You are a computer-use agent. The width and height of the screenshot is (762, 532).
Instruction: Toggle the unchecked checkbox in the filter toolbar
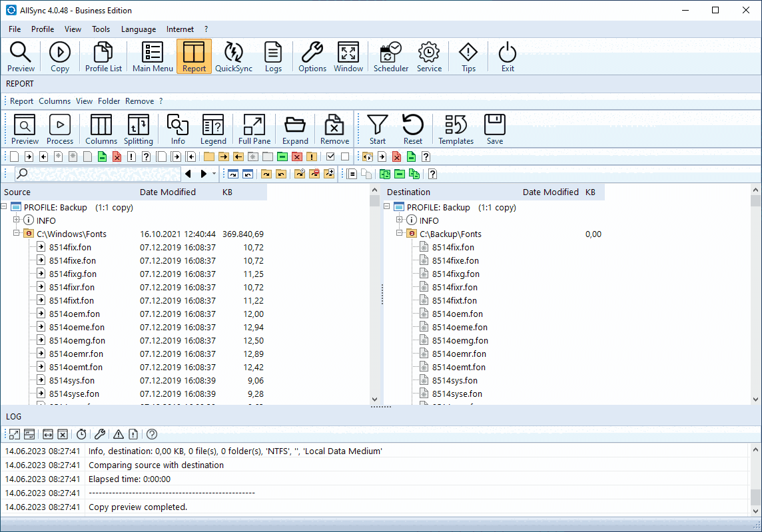point(344,156)
